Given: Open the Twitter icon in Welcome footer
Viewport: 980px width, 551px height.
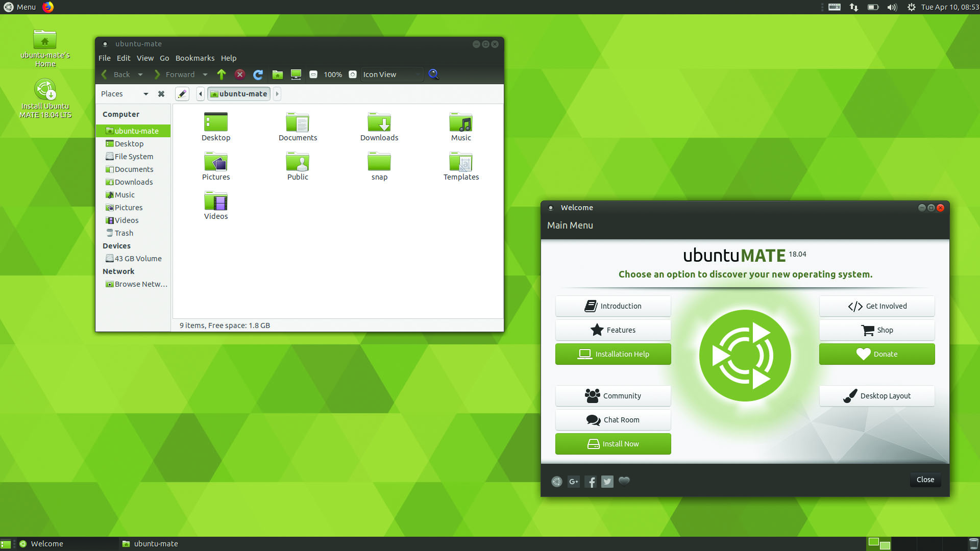Looking at the screenshot, I should point(607,482).
